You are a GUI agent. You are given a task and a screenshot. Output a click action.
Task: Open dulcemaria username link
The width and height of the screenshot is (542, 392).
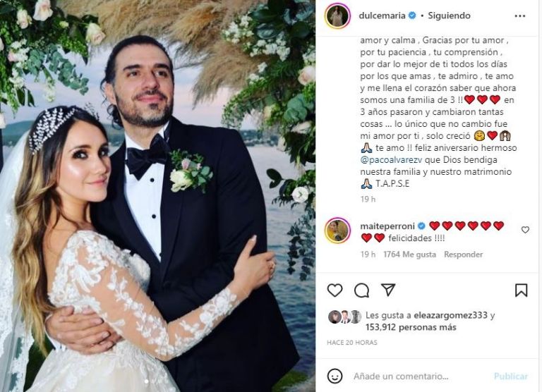click(x=382, y=16)
